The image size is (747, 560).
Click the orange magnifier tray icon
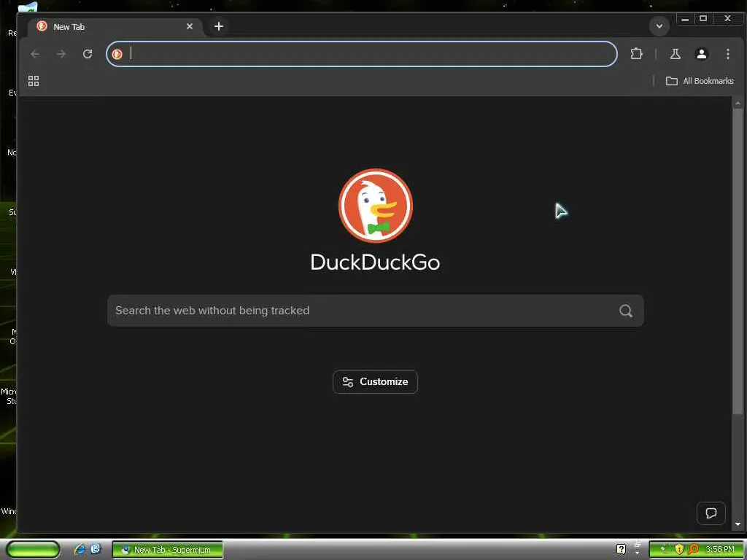(x=693, y=550)
